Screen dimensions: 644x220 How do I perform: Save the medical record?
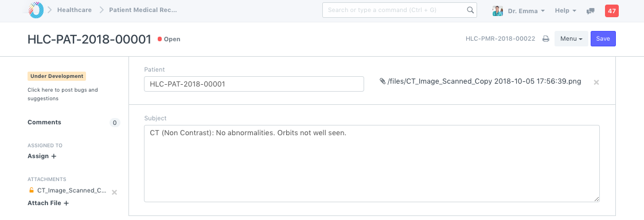click(603, 39)
